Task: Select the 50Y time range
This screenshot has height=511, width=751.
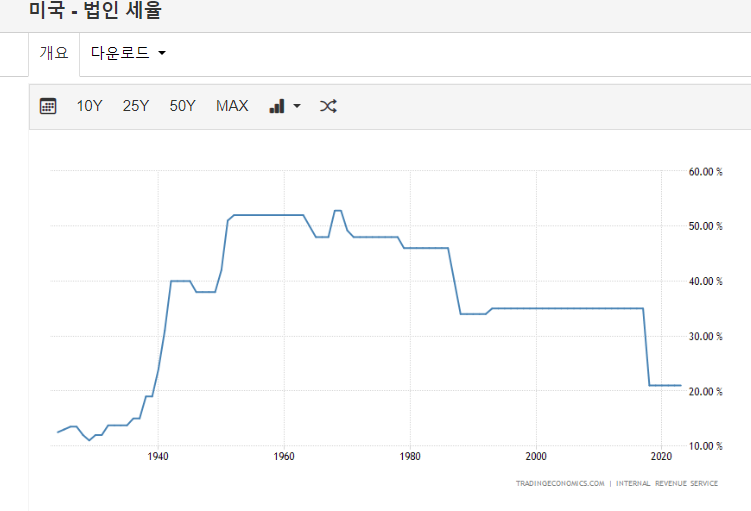Action: click(x=182, y=106)
